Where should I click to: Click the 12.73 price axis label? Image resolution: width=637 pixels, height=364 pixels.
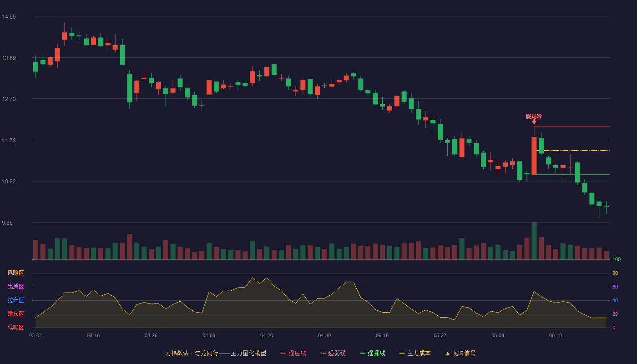[x=9, y=99]
